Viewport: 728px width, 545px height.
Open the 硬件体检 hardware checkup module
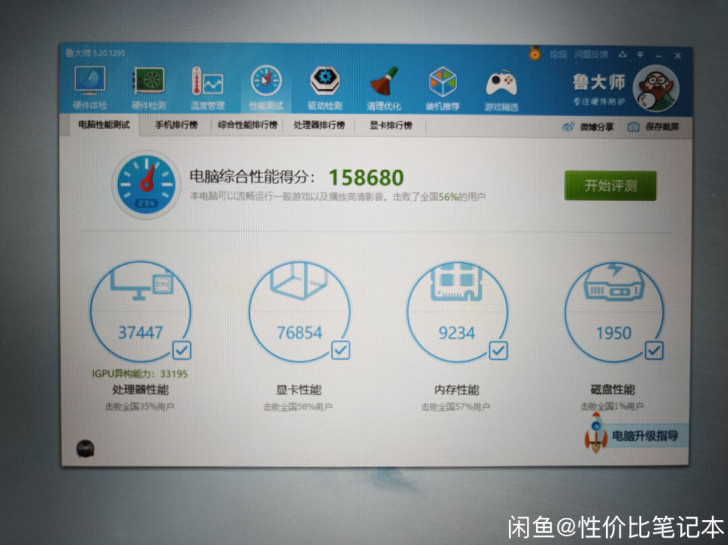coord(90,88)
